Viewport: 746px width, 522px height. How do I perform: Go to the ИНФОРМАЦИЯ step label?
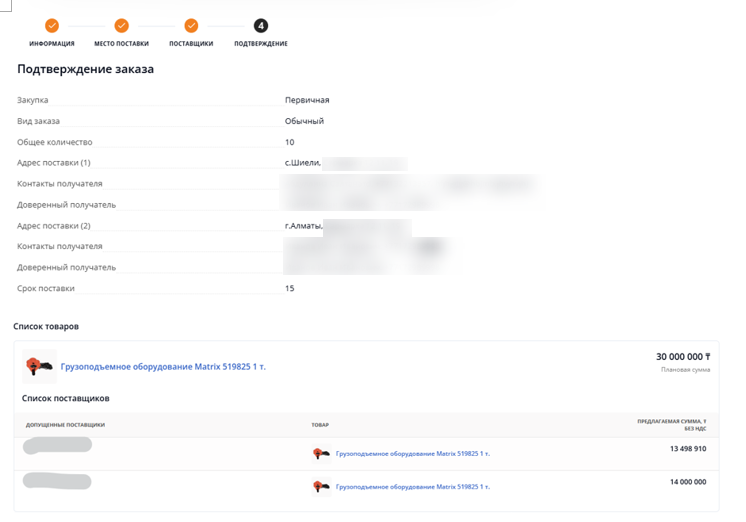pyautogui.click(x=52, y=44)
